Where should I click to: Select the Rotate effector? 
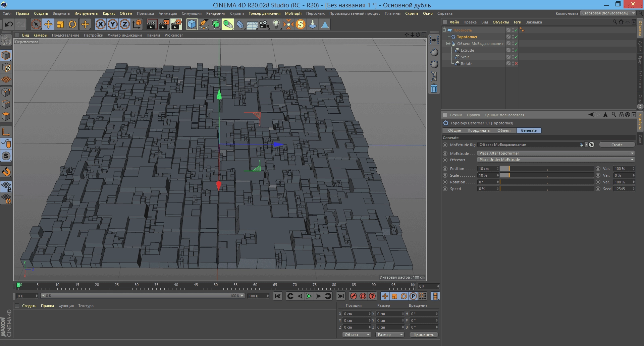click(x=466, y=64)
